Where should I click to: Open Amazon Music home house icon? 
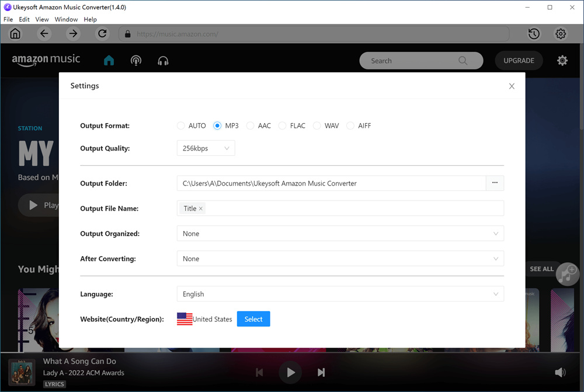point(109,60)
